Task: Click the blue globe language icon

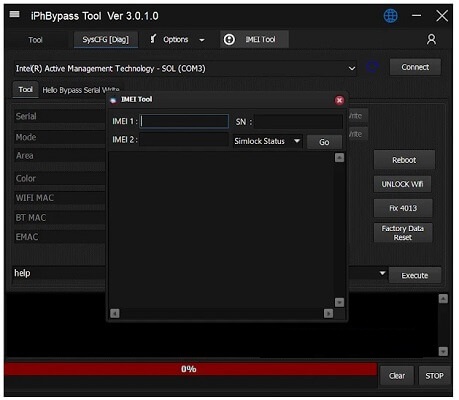Action: pyautogui.click(x=390, y=16)
